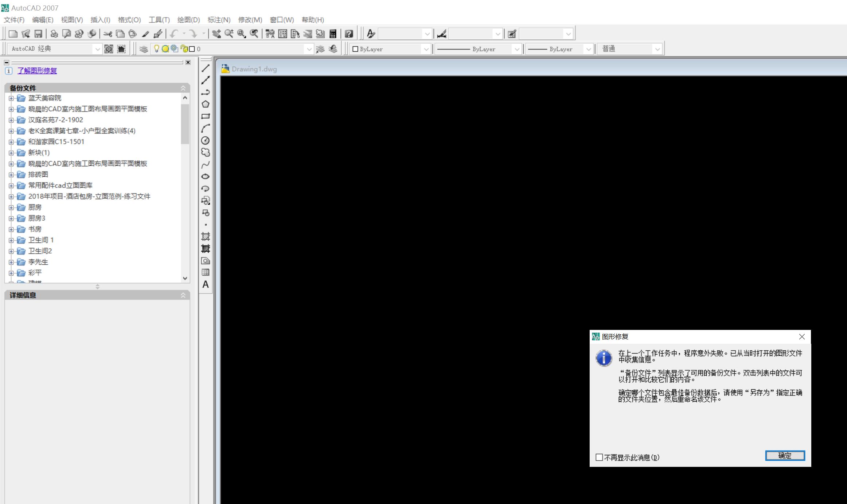Screen dimensions: 847x504
Task: Open the Help question mark icon
Action: (349, 34)
